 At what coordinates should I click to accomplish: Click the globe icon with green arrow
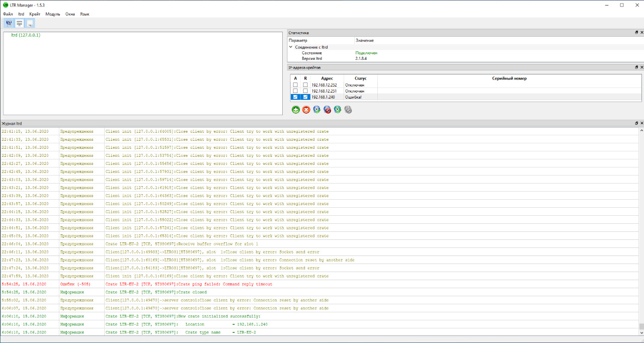point(338,110)
